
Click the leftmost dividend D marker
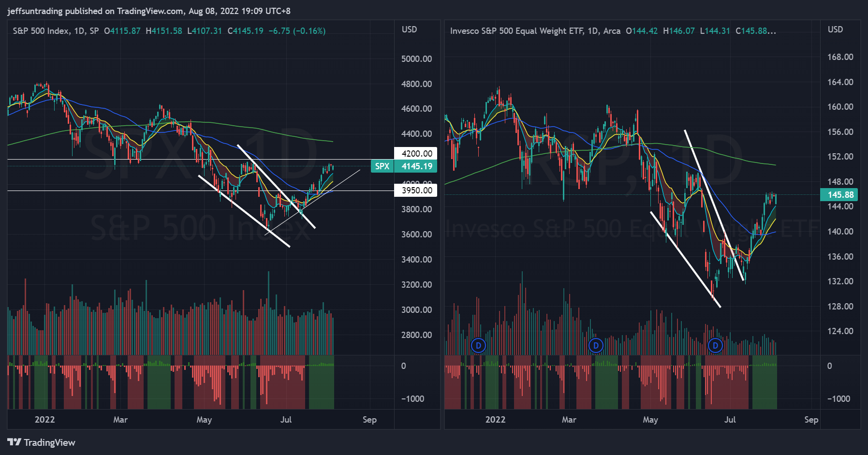pyautogui.click(x=478, y=345)
